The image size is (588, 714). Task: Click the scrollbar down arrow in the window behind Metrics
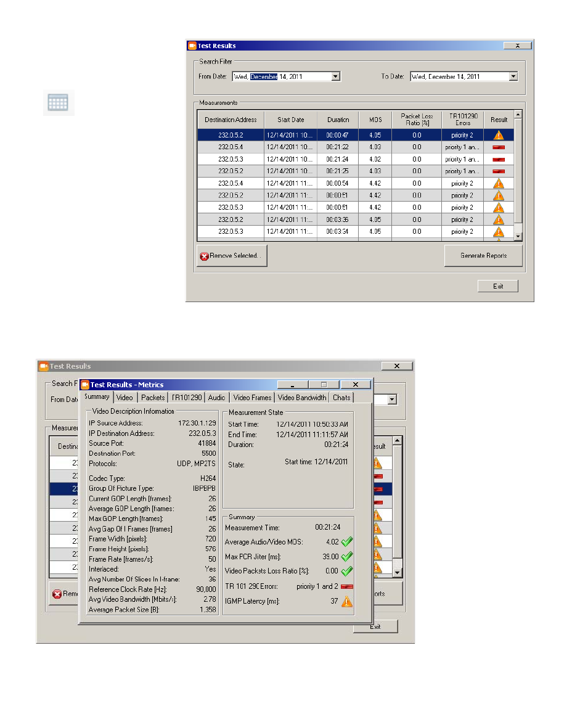398,573
